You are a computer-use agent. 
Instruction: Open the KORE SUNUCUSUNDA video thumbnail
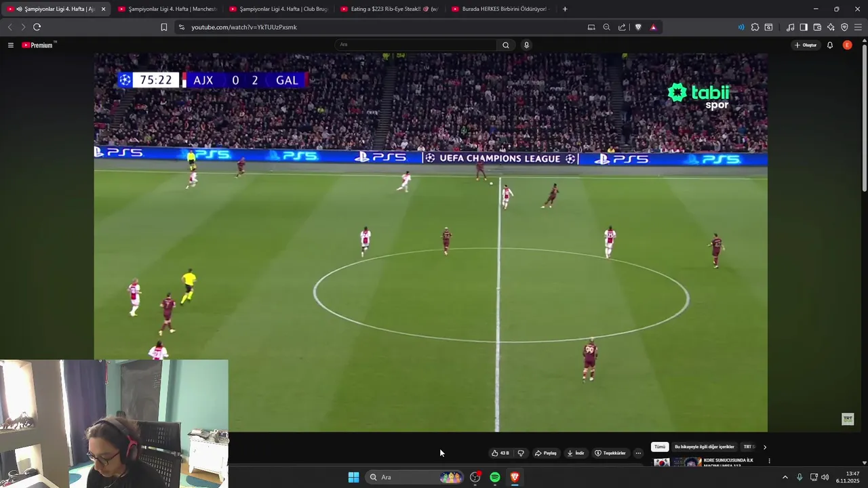677,462
